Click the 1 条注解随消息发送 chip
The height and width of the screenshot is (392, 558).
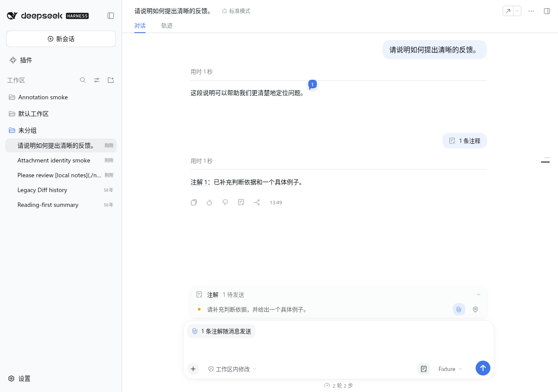click(221, 331)
